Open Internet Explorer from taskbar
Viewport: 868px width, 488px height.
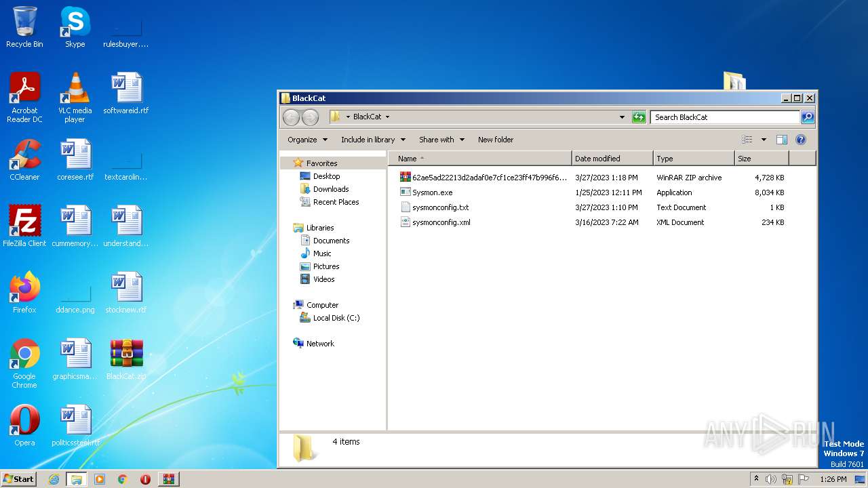point(54,479)
